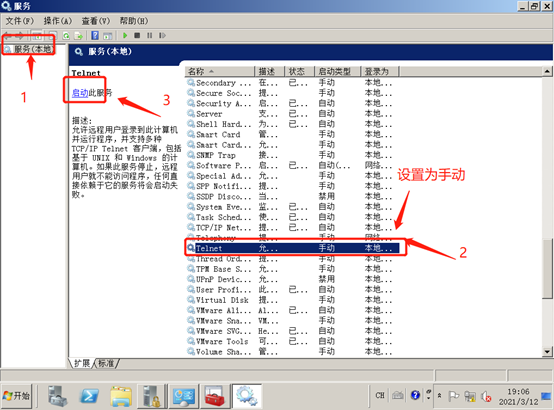Click the scrollbar down arrow in services list
This screenshot has width=554, height=410.
tap(547, 352)
